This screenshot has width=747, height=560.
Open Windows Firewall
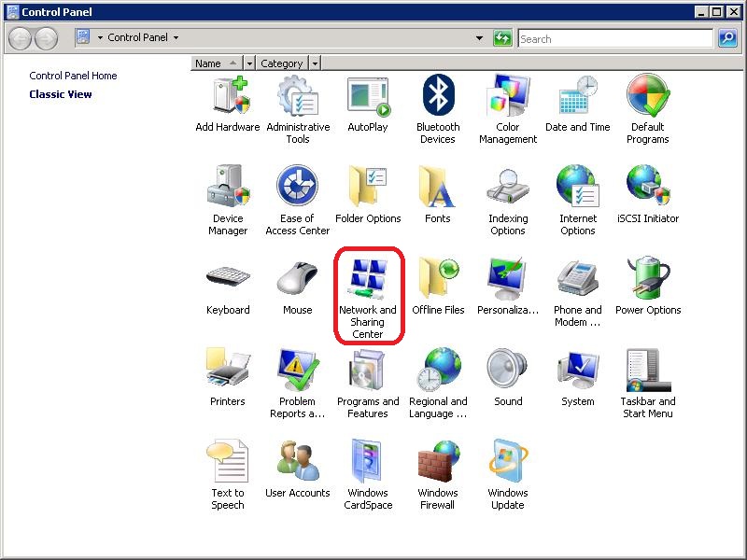438,475
